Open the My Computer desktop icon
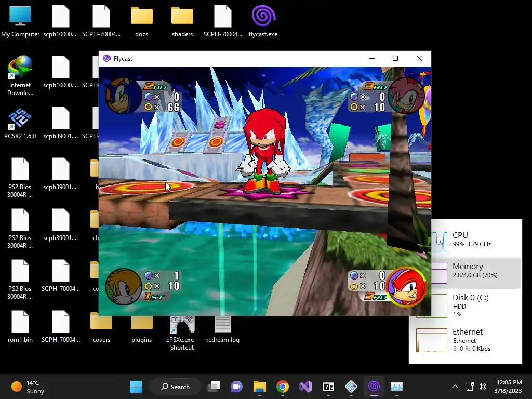This screenshot has width=532, height=399. 20,21
